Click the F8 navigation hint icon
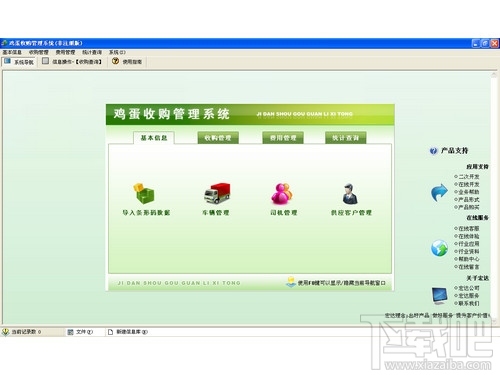Screen dimensions: 500x375 (x=291, y=282)
